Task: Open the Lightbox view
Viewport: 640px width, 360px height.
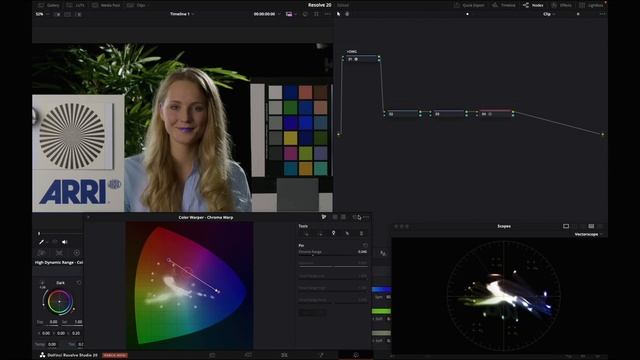Action: [x=591, y=5]
